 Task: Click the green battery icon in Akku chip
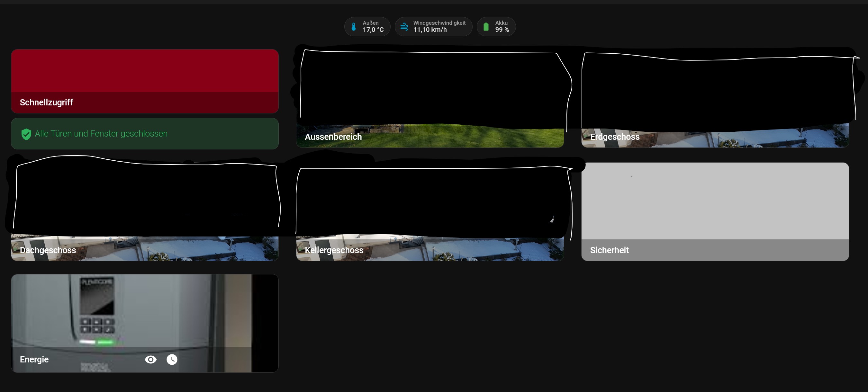[x=486, y=27]
